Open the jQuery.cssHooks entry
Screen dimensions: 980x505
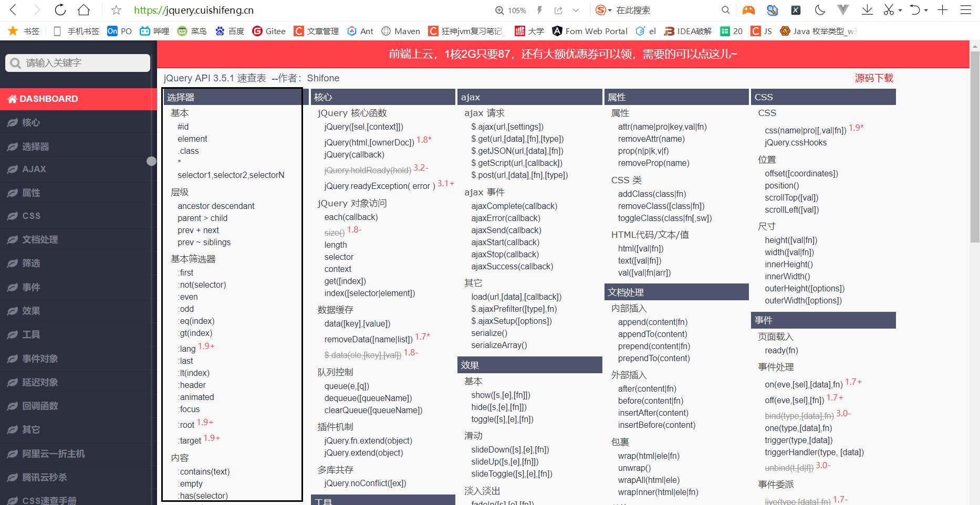click(x=796, y=142)
